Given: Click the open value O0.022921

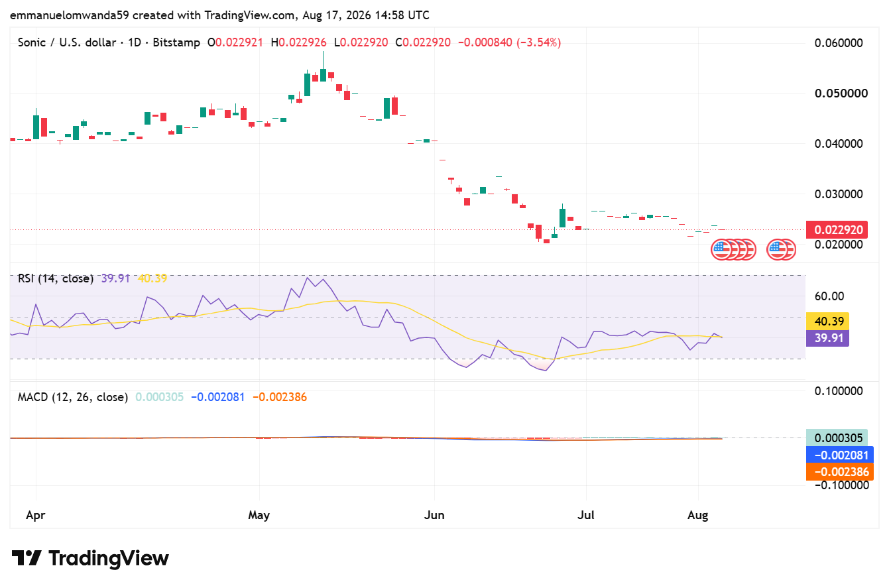Looking at the screenshot, I should (x=235, y=42).
